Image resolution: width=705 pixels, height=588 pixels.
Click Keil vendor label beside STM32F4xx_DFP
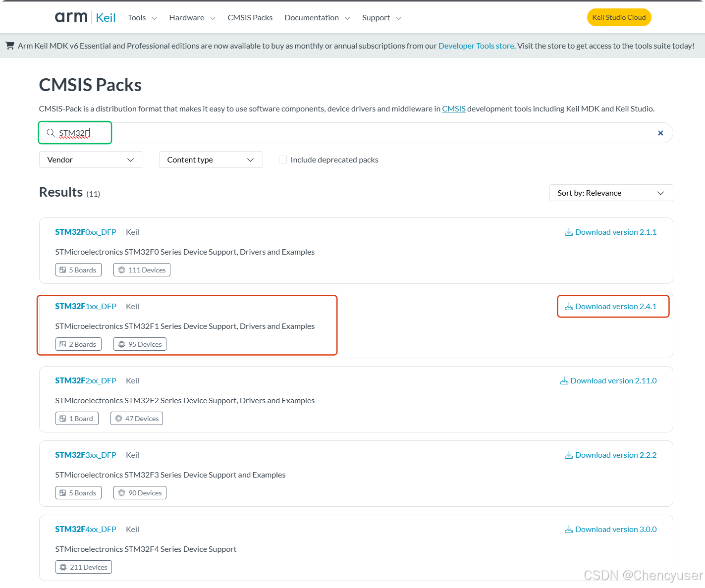coord(132,529)
